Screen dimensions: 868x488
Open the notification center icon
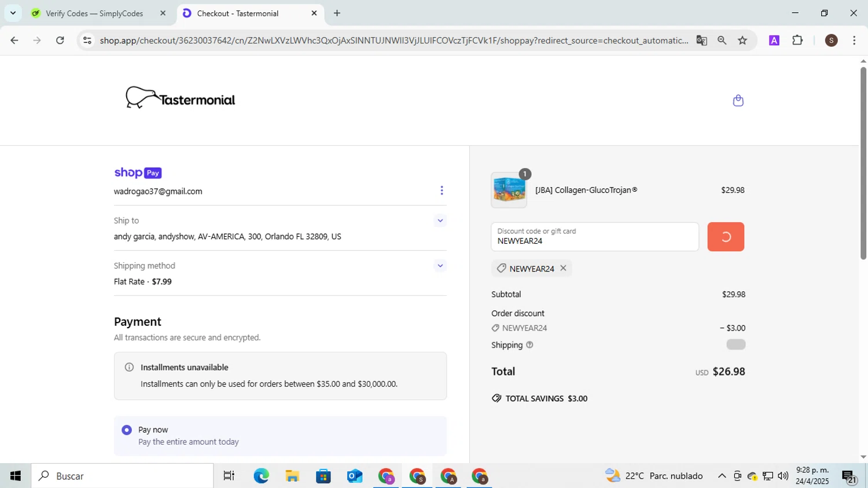pos(849,476)
